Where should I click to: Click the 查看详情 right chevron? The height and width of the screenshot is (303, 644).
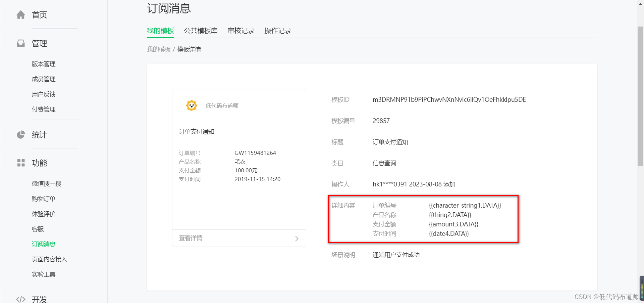[297, 239]
